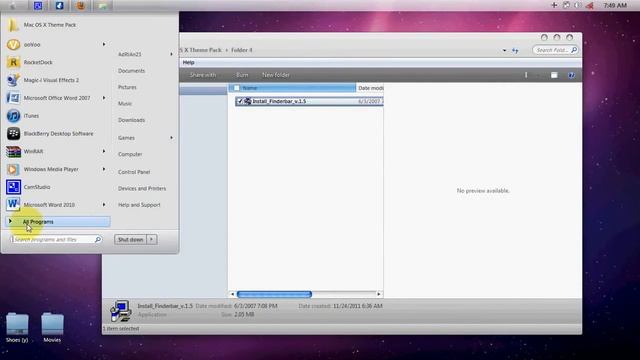640x360 pixels.
Task: Check the select-all box in Name header
Action: click(x=236, y=88)
